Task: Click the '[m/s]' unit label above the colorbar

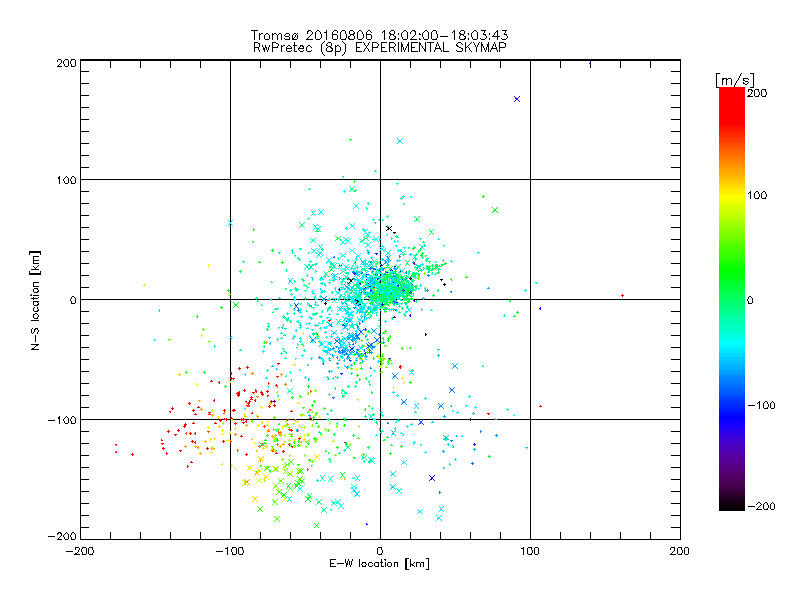Action: point(735,80)
